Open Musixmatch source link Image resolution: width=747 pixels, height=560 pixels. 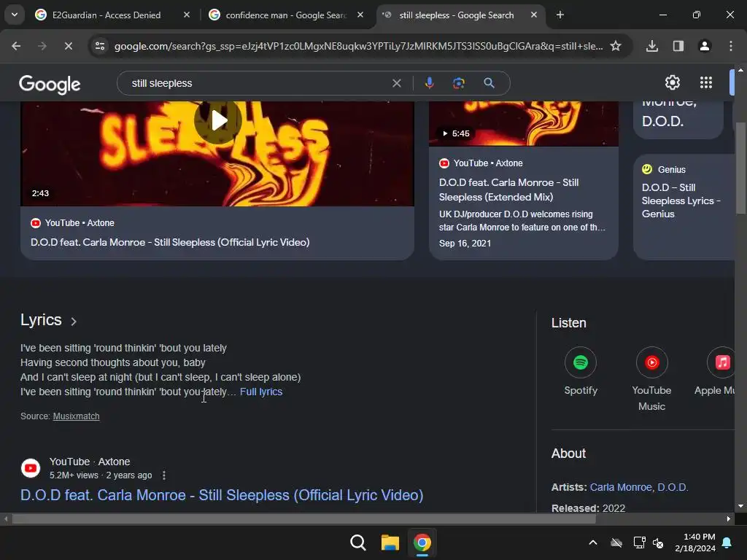pyautogui.click(x=76, y=416)
